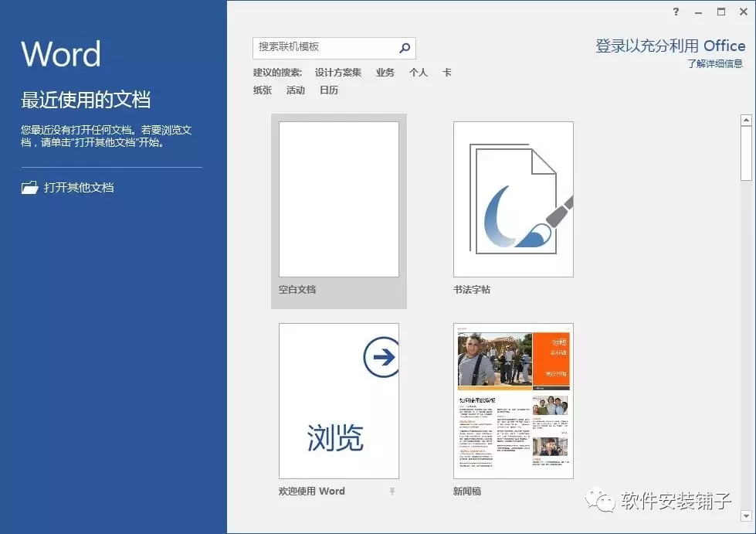This screenshot has height=534, width=756.
Task: Select the 个人 suggested search
Action: 418,72
